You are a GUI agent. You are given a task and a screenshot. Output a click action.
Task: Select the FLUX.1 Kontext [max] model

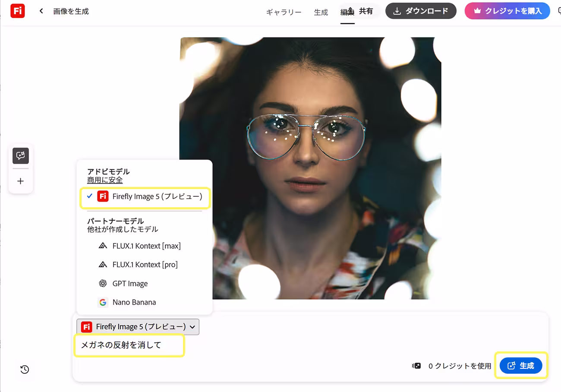click(x=146, y=246)
